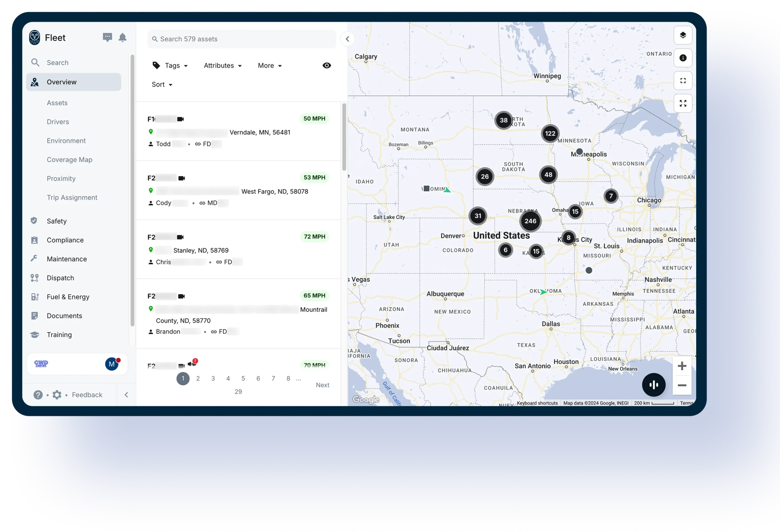
Task: Select Overview in sidebar
Action: click(x=73, y=82)
